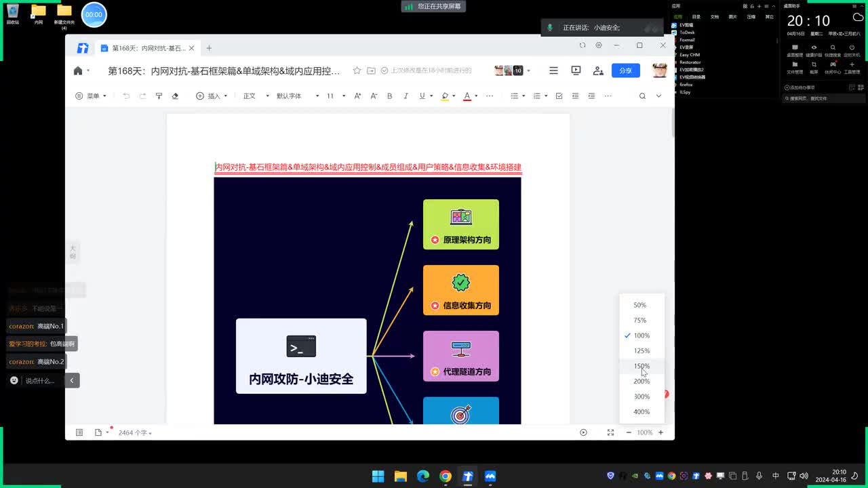Toggle bold formatting

pos(390,96)
